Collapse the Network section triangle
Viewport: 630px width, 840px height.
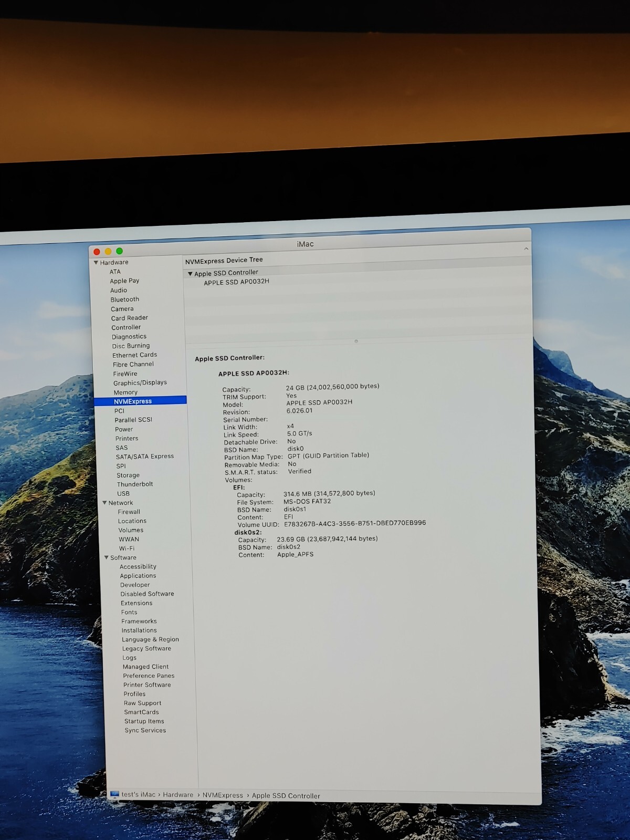click(x=104, y=503)
